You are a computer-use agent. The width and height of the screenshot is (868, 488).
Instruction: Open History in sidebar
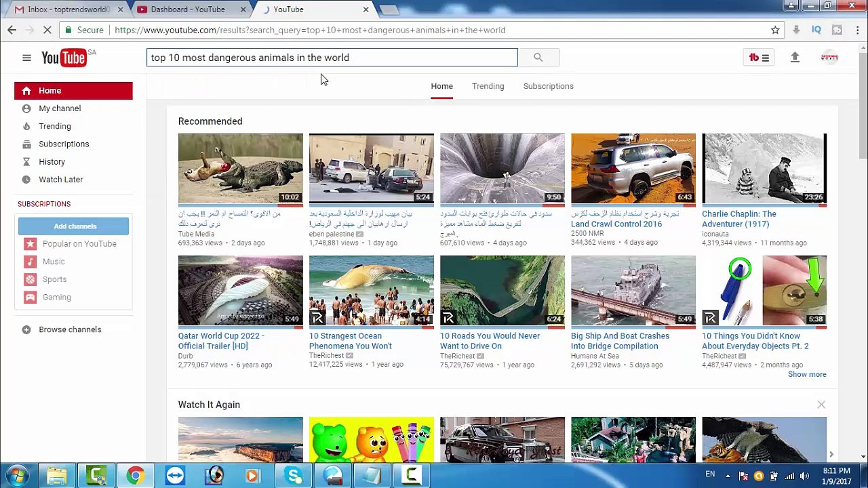[52, 162]
